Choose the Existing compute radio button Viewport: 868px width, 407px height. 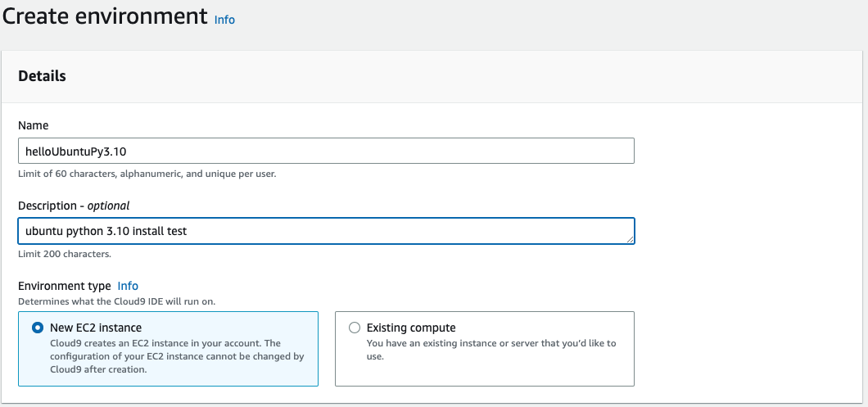pos(354,328)
